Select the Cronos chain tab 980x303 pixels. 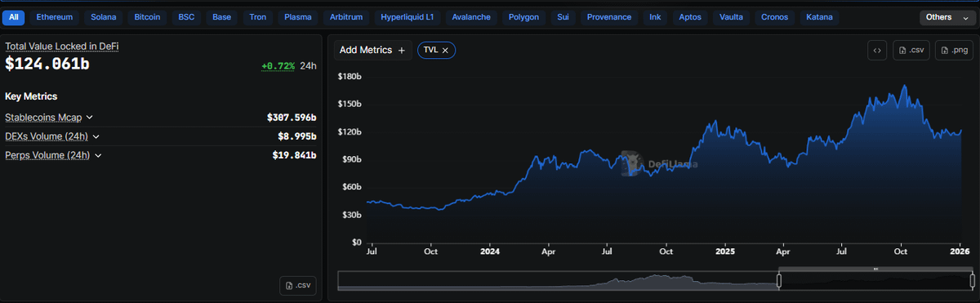click(774, 17)
